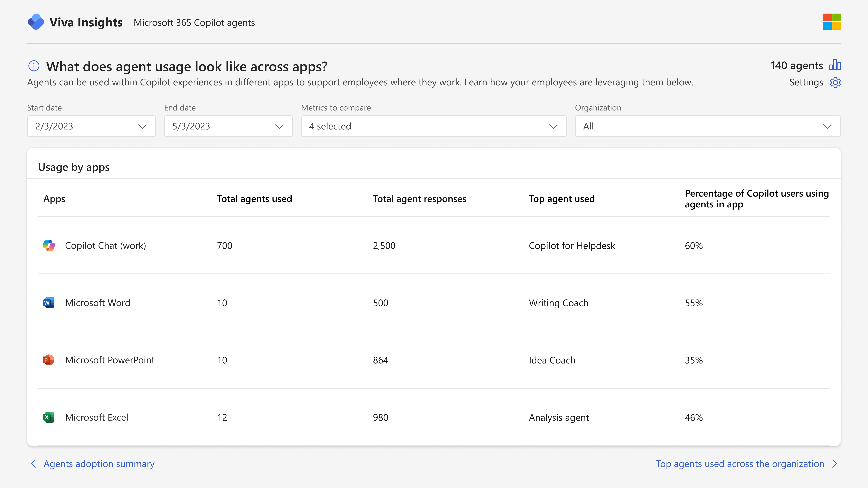This screenshot has width=868, height=488.
Task: Click the bar chart icon next to 140 agents
Action: click(x=835, y=65)
